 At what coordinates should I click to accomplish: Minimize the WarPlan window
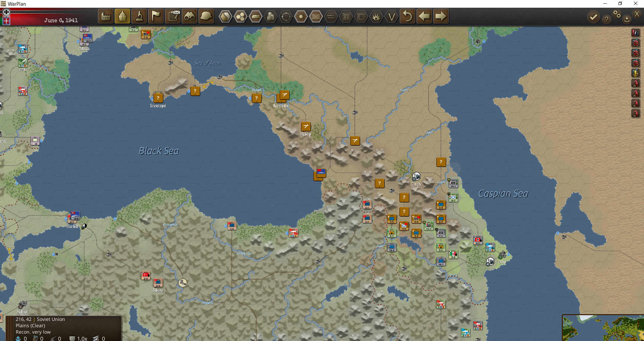point(605,4)
